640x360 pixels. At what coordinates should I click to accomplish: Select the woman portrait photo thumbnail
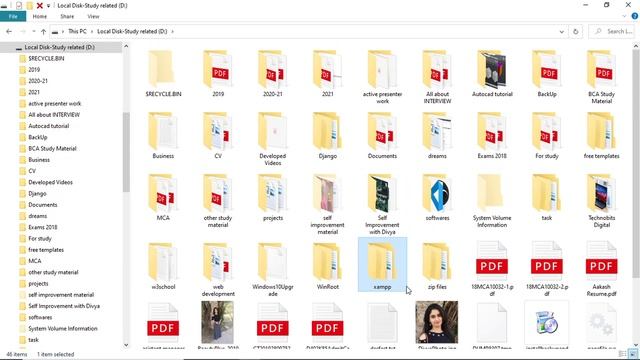click(x=437, y=322)
